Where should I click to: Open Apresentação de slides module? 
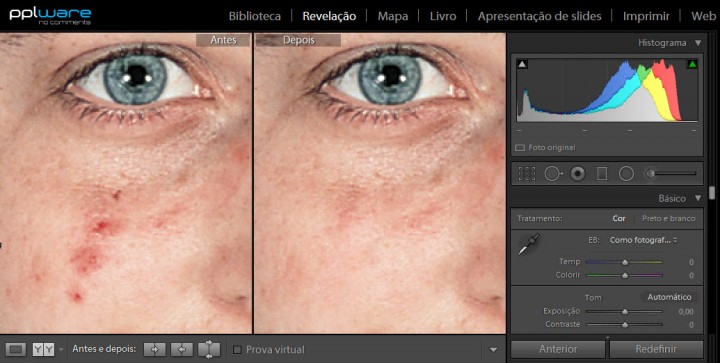tap(540, 16)
